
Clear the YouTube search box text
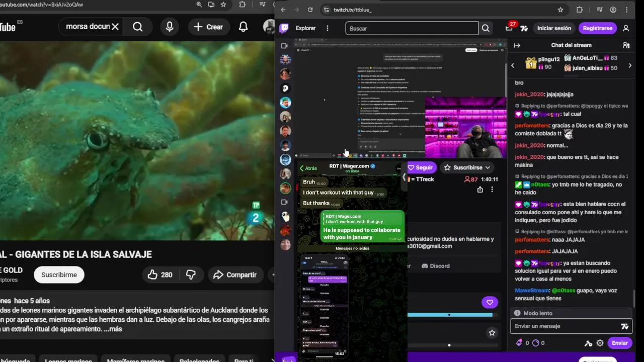tap(115, 27)
